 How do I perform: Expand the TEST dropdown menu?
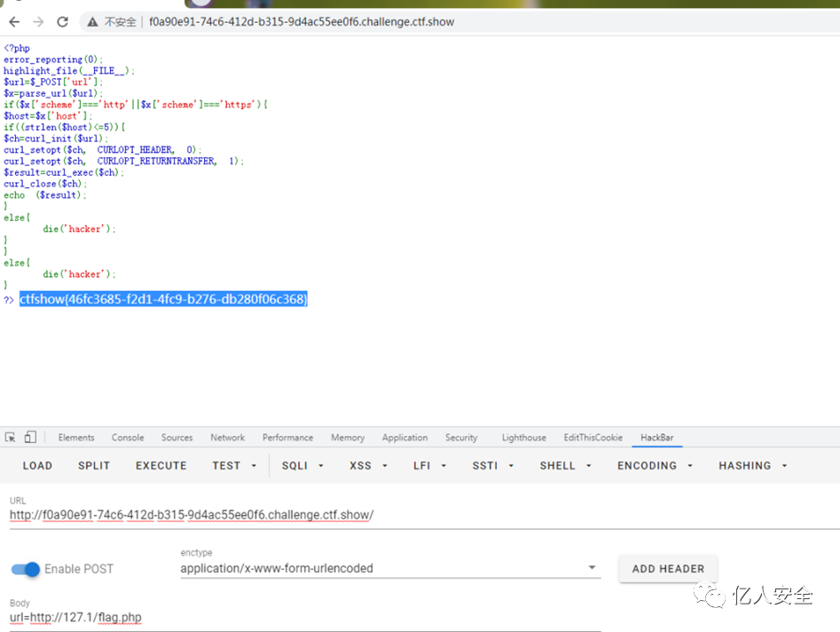point(234,465)
